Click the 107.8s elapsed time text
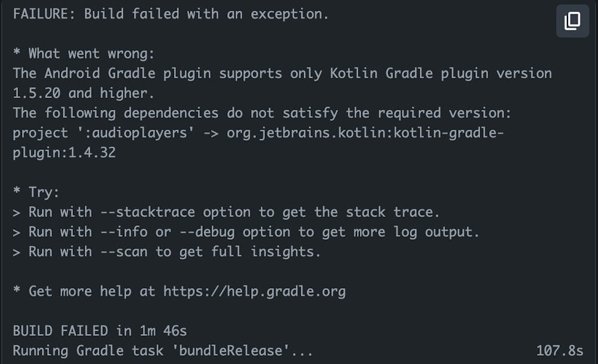 point(560,350)
